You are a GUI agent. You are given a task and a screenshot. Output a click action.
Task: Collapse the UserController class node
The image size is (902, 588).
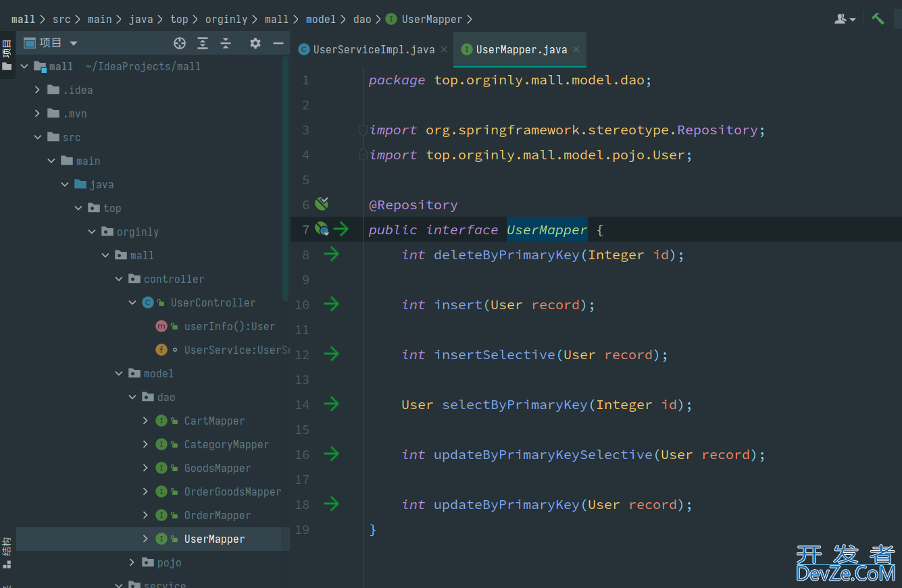pos(132,302)
